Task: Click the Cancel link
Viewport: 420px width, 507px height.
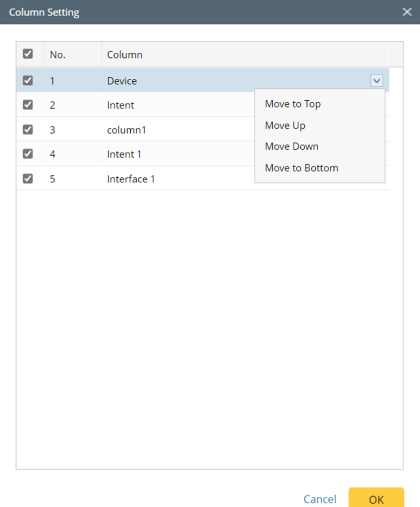Action: 320,499
